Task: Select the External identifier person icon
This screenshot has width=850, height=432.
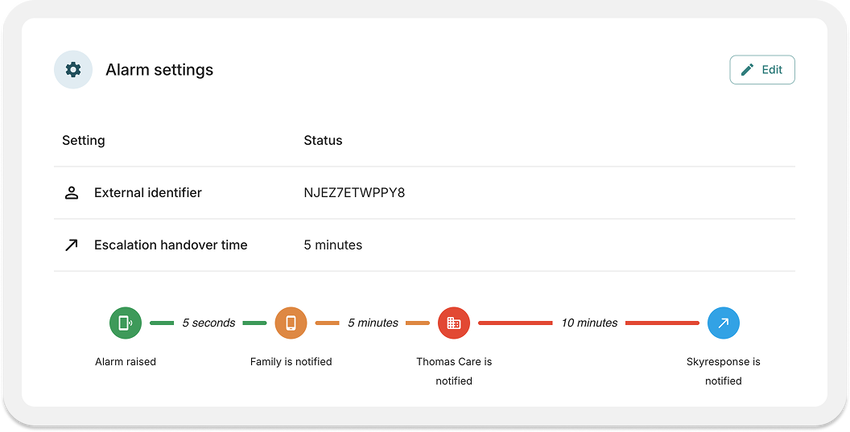Action: (72, 193)
